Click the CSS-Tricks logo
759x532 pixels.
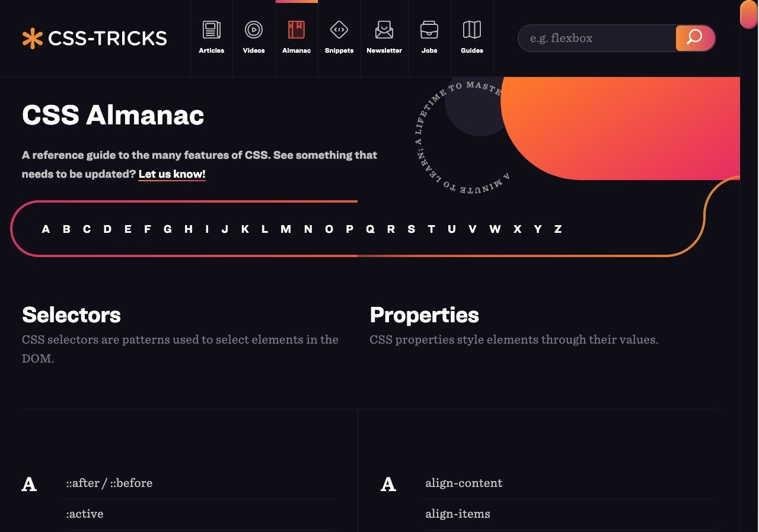point(94,39)
